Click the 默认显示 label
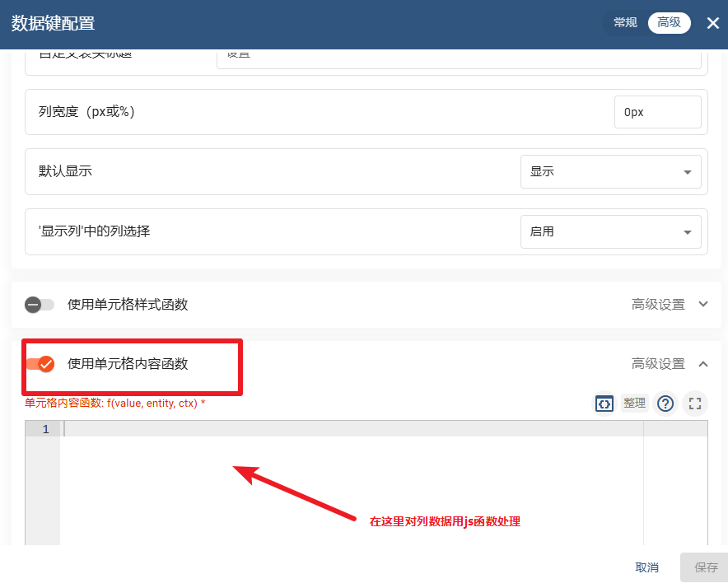 (x=65, y=171)
